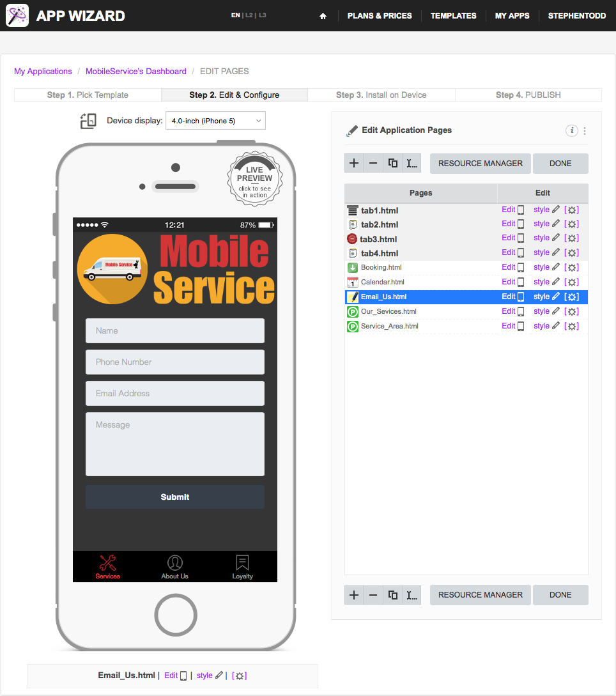616x696 pixels.
Task: Open the vertical dots panel menu
Action: [x=585, y=131]
